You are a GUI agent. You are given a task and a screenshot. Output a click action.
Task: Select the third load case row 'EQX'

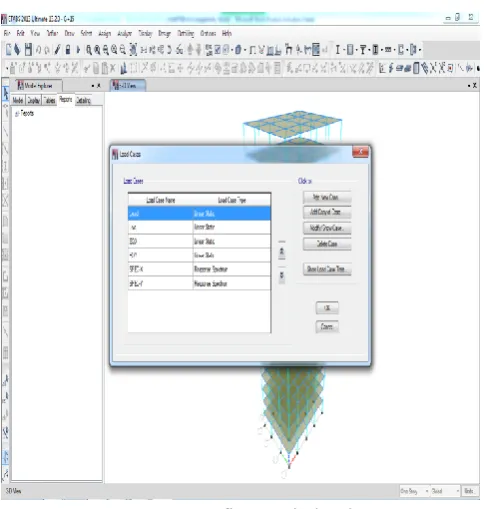coord(199,241)
